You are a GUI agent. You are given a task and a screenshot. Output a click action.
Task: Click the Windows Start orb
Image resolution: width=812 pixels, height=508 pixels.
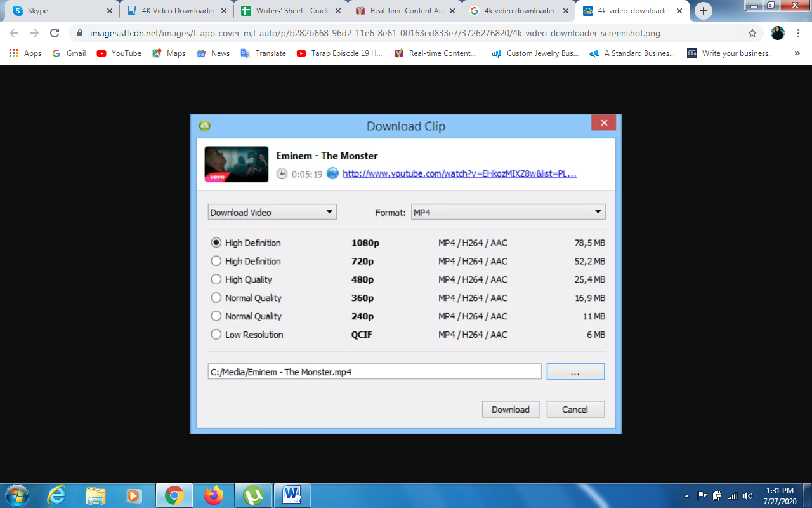(x=16, y=495)
